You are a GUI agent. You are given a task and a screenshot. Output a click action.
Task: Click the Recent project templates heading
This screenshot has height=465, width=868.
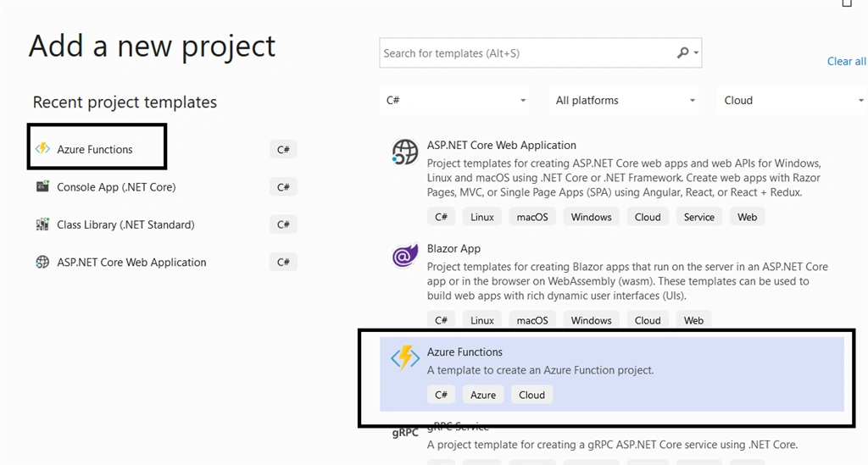125,102
